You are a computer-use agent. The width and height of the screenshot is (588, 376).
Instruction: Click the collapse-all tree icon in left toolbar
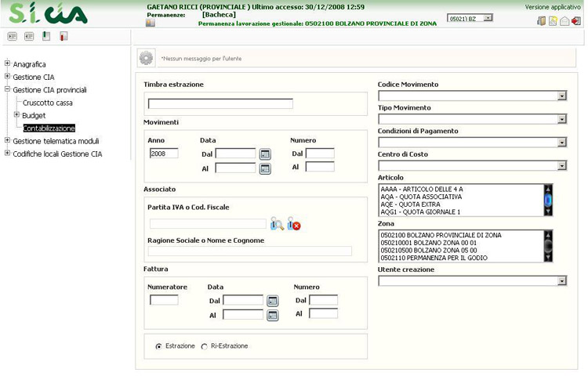29,36
